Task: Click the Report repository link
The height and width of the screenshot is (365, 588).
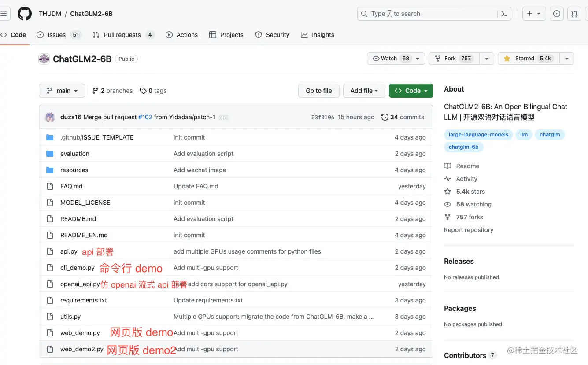Action: click(469, 230)
